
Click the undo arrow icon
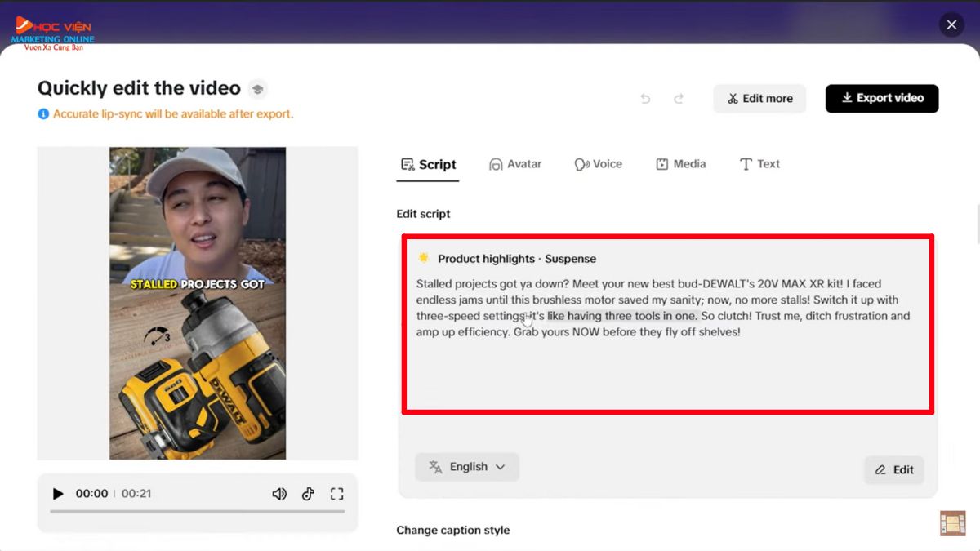645,99
